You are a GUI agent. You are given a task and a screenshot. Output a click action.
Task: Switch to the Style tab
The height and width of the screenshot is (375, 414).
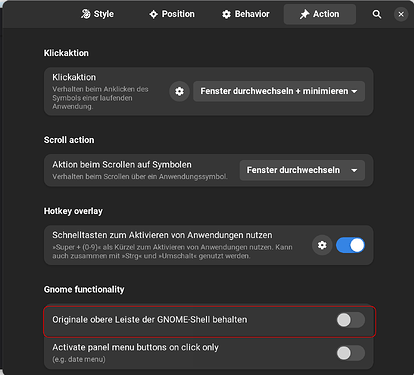(x=97, y=14)
